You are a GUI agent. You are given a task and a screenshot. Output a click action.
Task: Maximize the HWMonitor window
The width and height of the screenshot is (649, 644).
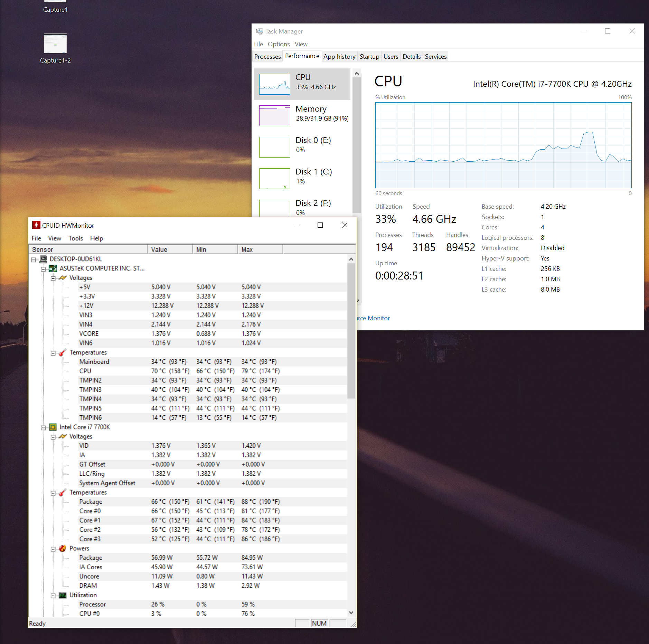click(320, 225)
